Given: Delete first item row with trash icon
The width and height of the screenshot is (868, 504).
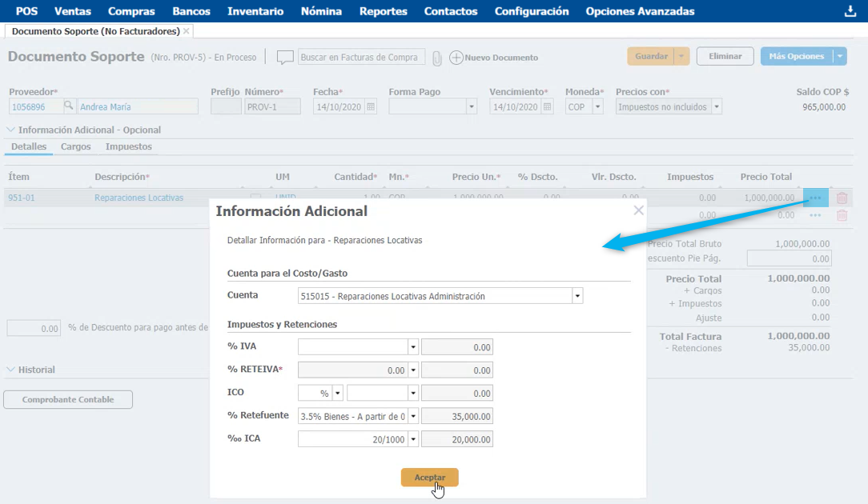Looking at the screenshot, I should [x=842, y=198].
